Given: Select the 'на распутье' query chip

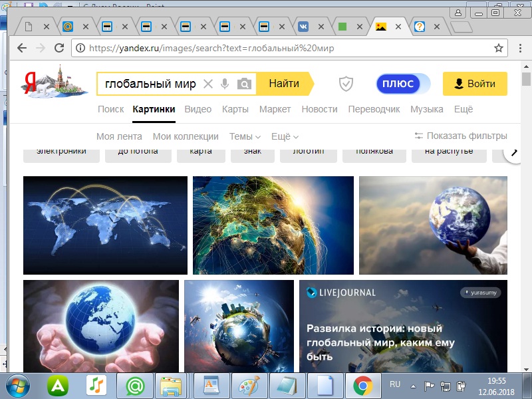Looking at the screenshot, I should tap(449, 156).
